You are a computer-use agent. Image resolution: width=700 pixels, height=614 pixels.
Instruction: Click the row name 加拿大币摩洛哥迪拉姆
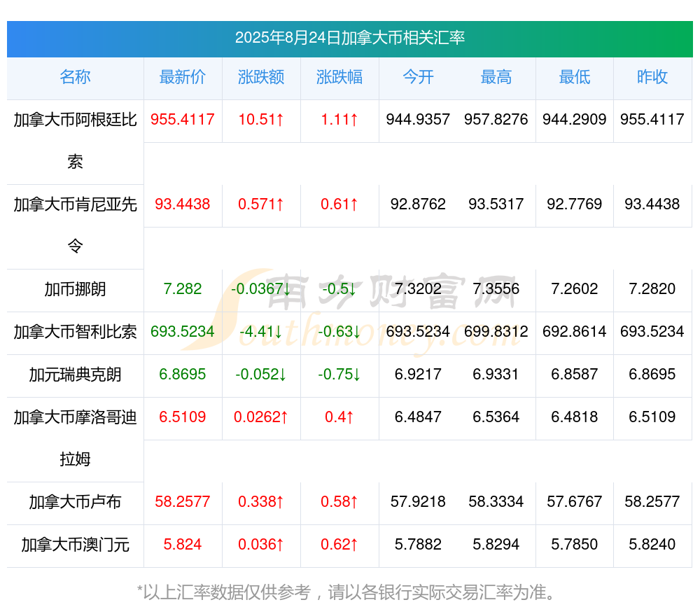point(75,438)
